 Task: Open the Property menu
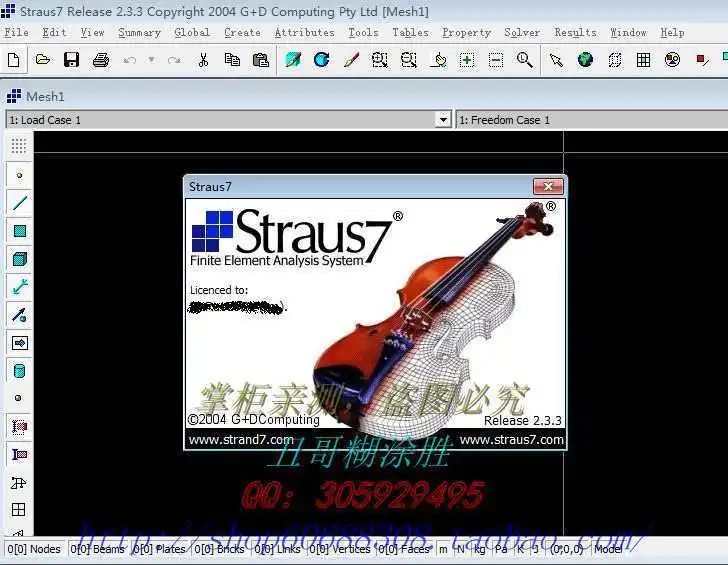pos(466,32)
